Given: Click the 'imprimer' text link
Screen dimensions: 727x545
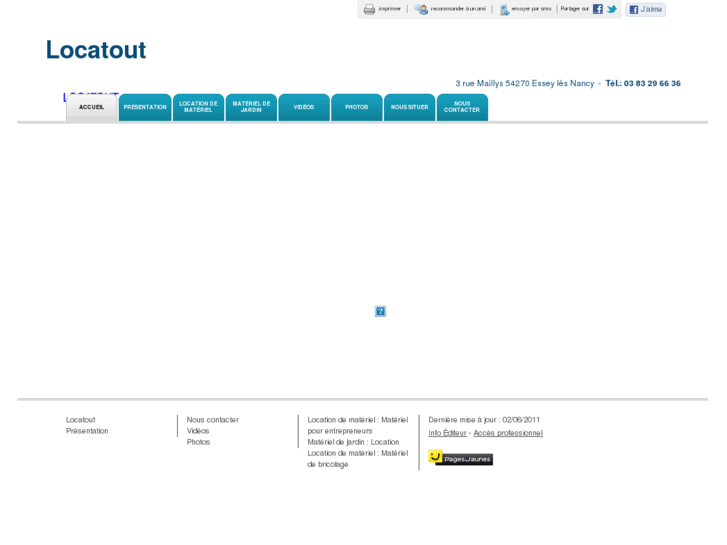Looking at the screenshot, I should point(389,9).
